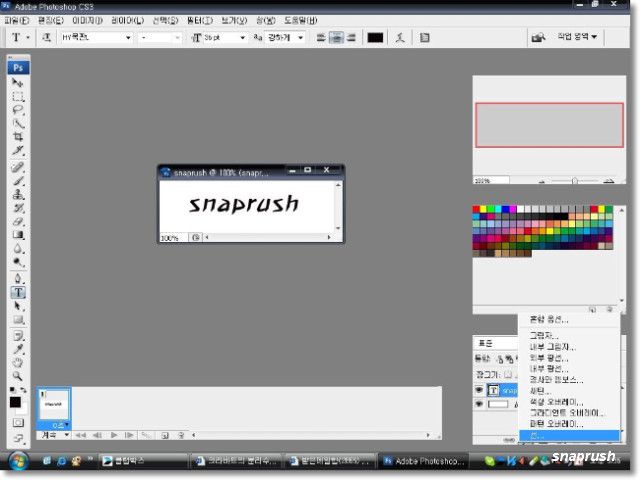Open the workspace dropdown in options bar
This screenshot has width=640, height=480.
[x=576, y=37]
